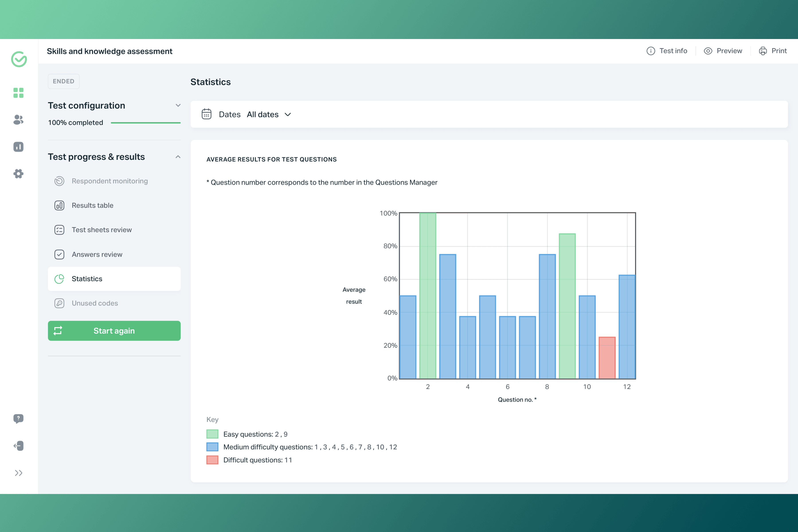The height and width of the screenshot is (532, 798).
Task: Collapse Test progress & results section
Action: 178,157
